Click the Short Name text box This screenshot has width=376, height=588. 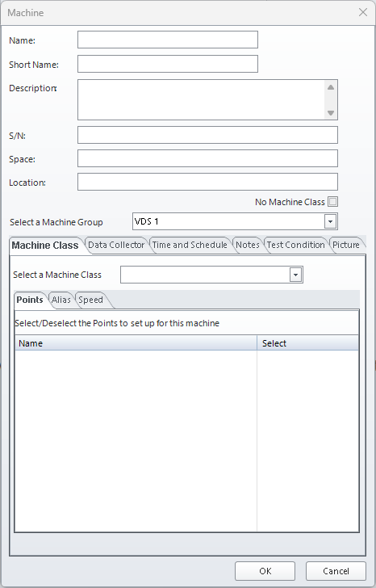pos(167,64)
